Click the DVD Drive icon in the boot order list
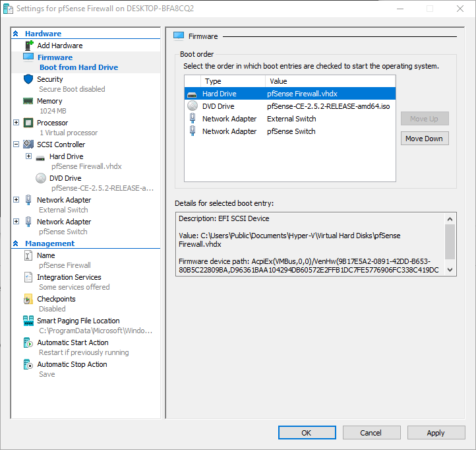This screenshot has height=450, width=476. (193, 106)
